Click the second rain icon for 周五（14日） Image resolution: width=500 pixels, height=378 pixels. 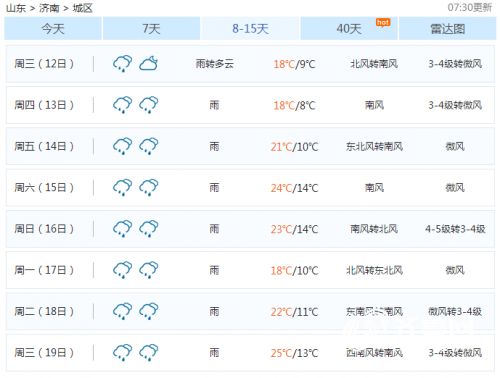click(149, 146)
